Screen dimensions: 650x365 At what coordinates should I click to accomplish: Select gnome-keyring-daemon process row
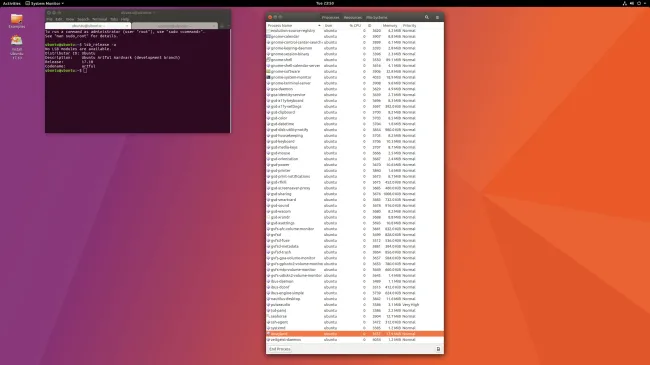(x=355, y=48)
